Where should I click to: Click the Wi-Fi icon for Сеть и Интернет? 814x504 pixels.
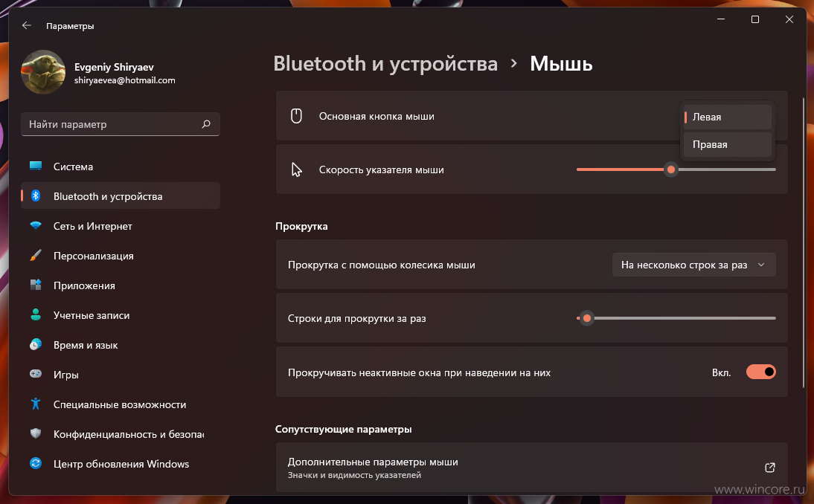[x=36, y=225]
